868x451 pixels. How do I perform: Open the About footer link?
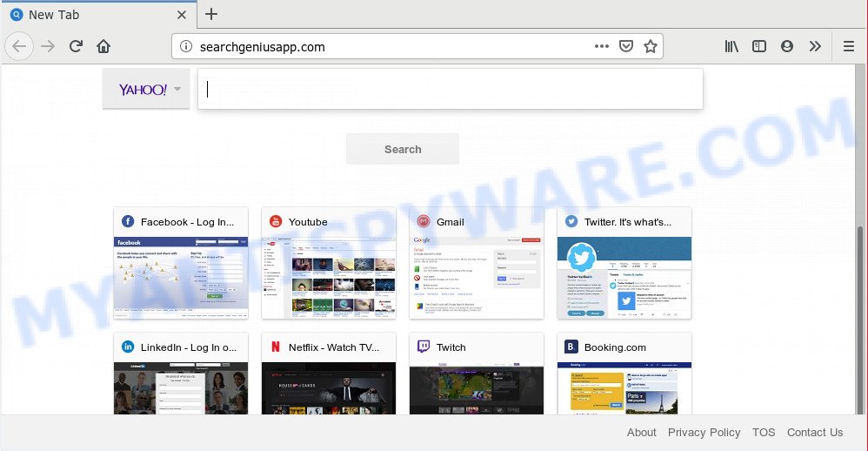click(x=642, y=432)
